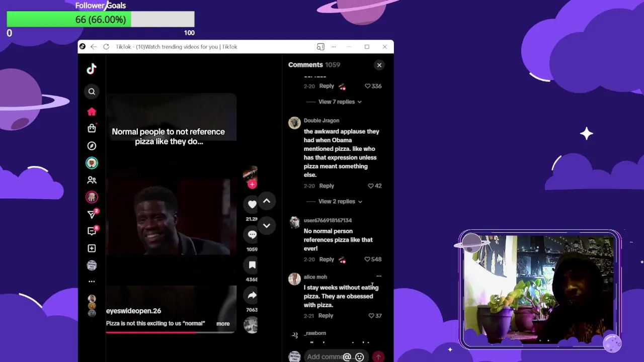Click the Add comment input field

[x=336, y=357]
